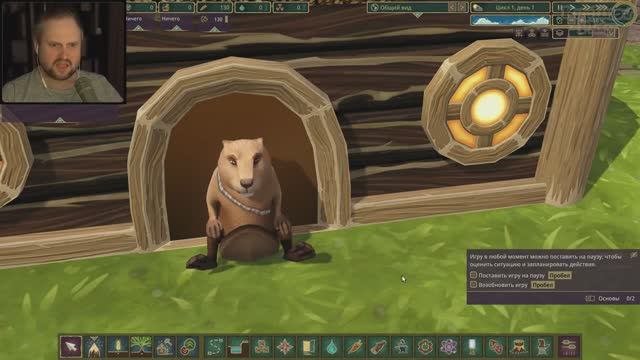
Task: Click the clock icon under speed controls
Action: tap(560, 20)
